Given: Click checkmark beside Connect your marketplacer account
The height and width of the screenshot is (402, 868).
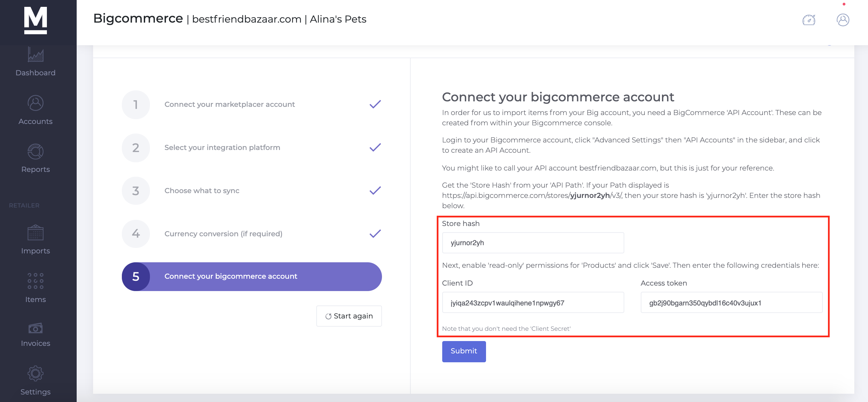Looking at the screenshot, I should pos(375,104).
